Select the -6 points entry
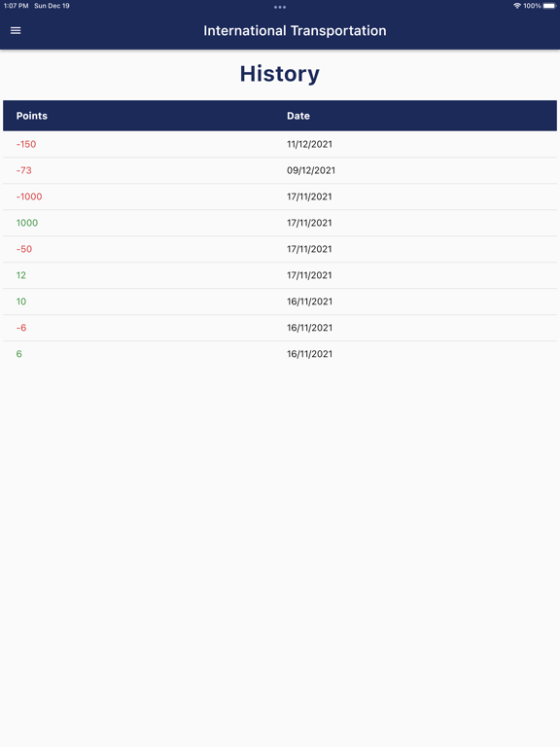Screen dimensions: 560x747 [21, 327]
